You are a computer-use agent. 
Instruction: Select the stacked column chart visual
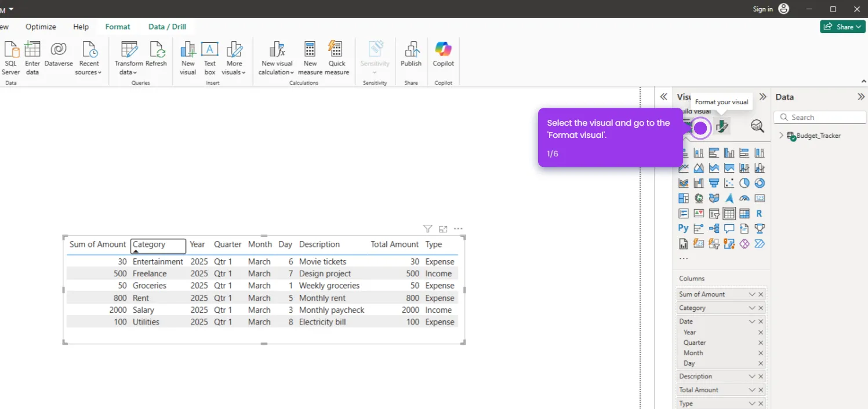tap(699, 153)
